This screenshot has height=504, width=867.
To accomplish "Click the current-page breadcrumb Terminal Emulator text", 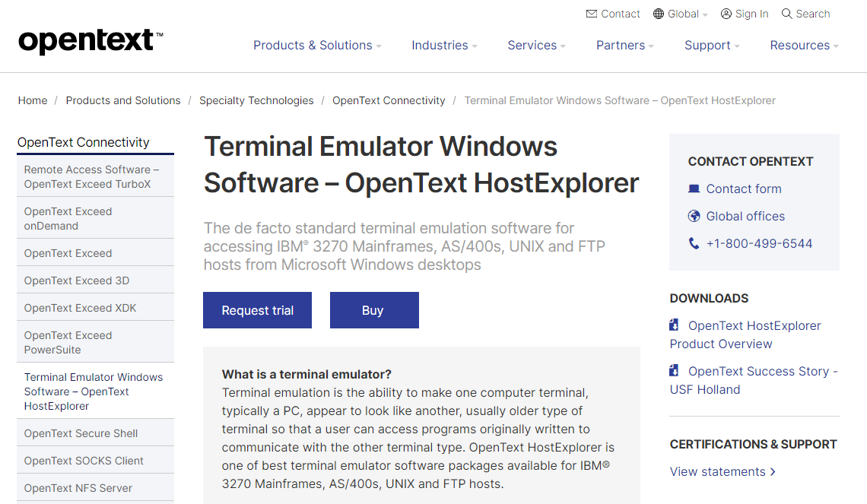I will point(620,100).
